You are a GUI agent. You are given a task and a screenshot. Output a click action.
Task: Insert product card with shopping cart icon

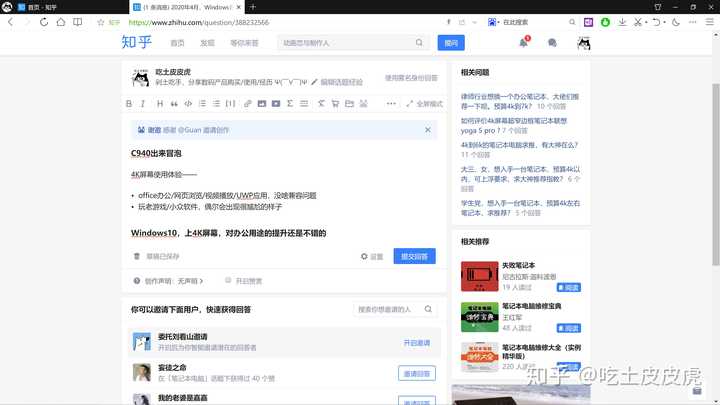pyautogui.click(x=335, y=104)
